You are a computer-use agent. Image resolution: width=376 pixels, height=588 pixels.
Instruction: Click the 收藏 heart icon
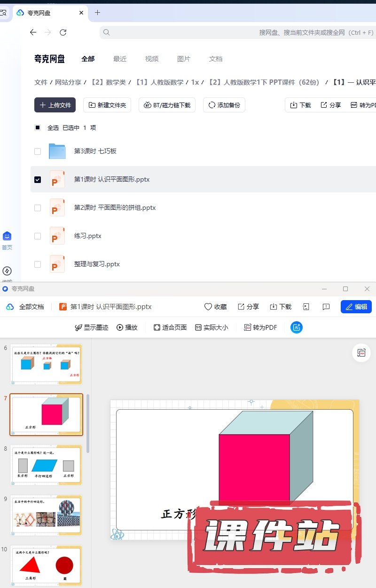[x=208, y=307]
